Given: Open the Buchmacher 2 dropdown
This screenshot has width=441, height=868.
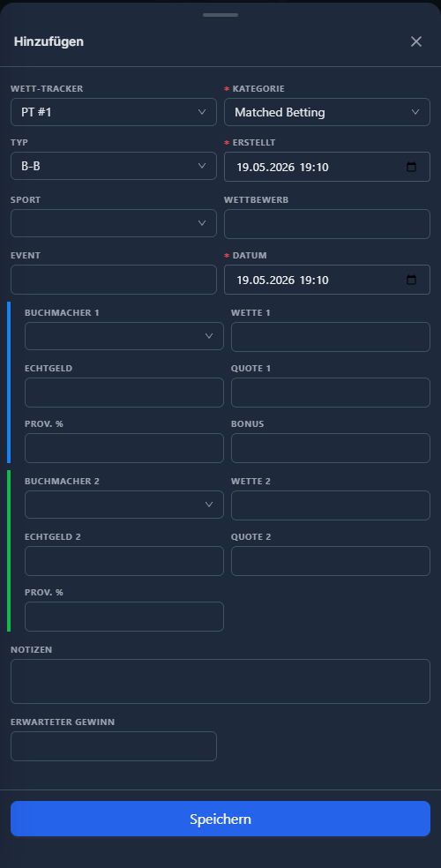Looking at the screenshot, I should tap(124, 505).
